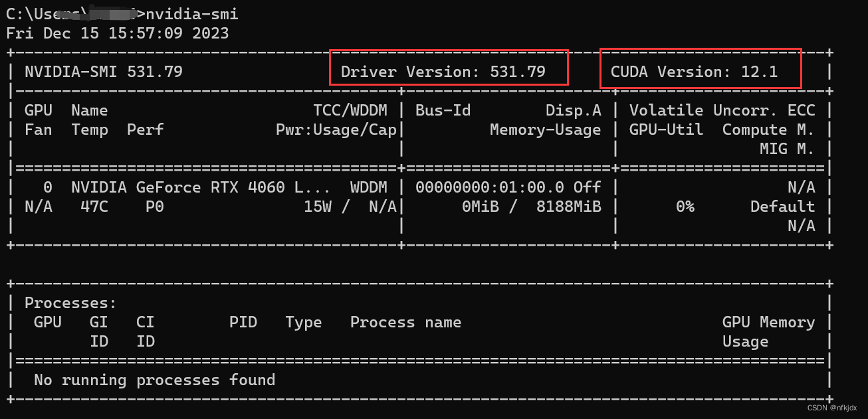
Task: Click the Bus-Id column header
Action: 443,110
